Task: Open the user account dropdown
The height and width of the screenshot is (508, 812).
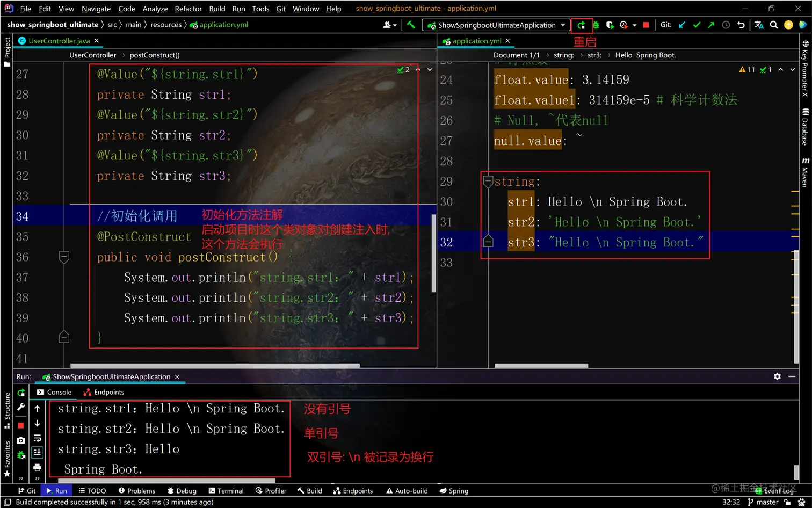Action: (390, 25)
